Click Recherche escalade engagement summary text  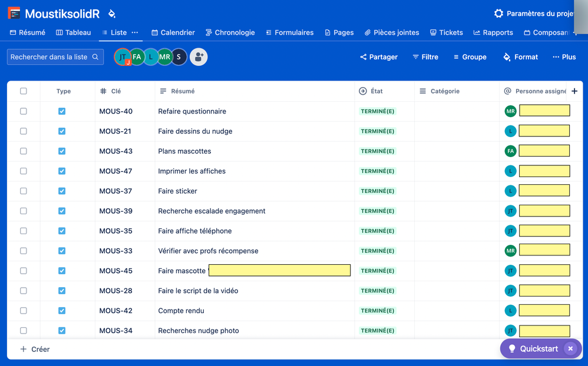(x=212, y=211)
